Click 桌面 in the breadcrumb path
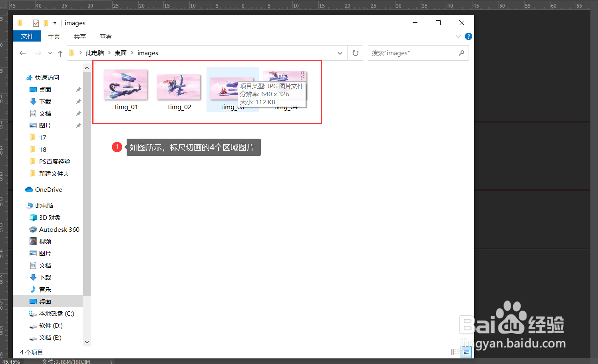 tap(121, 53)
